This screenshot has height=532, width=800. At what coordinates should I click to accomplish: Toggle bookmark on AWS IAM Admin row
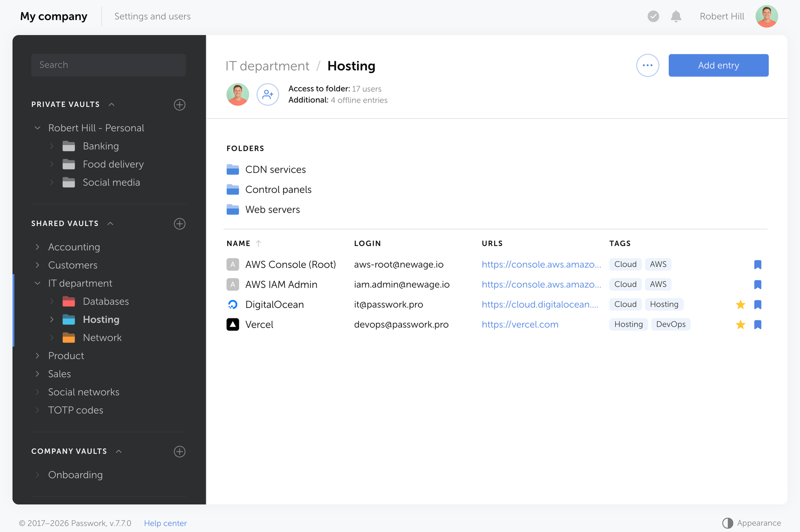tap(758, 284)
